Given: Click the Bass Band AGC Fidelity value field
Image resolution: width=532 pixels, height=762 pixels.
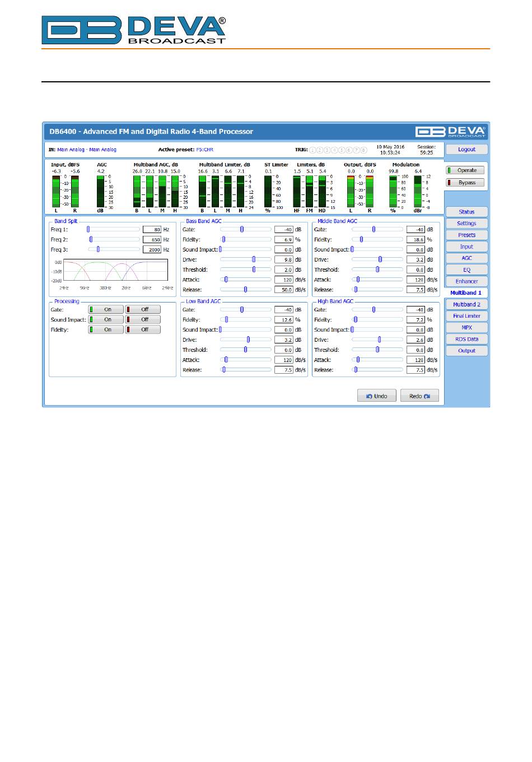Looking at the screenshot, I should click(284, 240).
